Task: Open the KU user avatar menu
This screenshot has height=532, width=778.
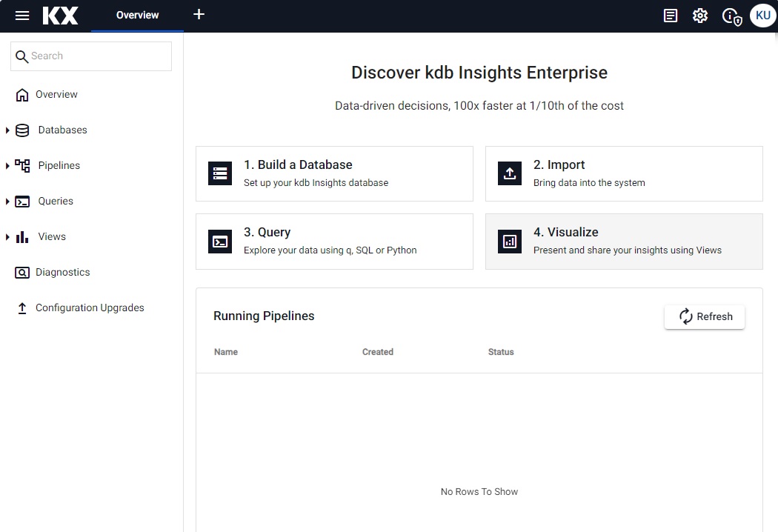Action: point(763,16)
